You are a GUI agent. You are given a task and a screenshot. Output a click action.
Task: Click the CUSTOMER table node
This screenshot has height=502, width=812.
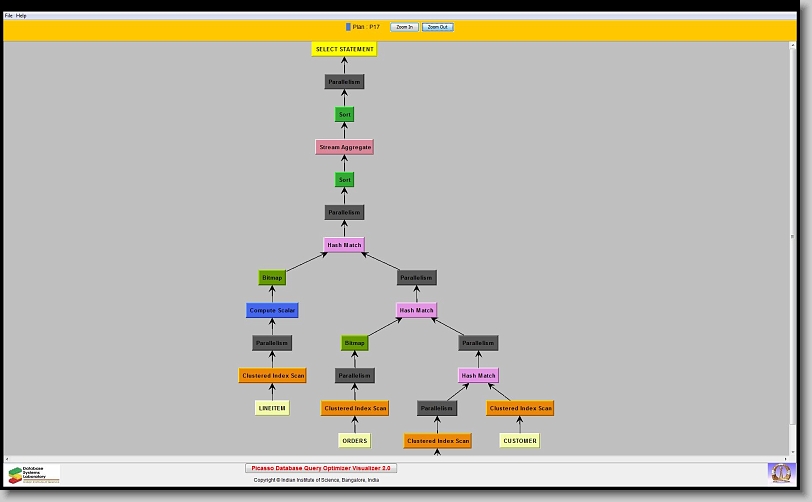pos(519,440)
